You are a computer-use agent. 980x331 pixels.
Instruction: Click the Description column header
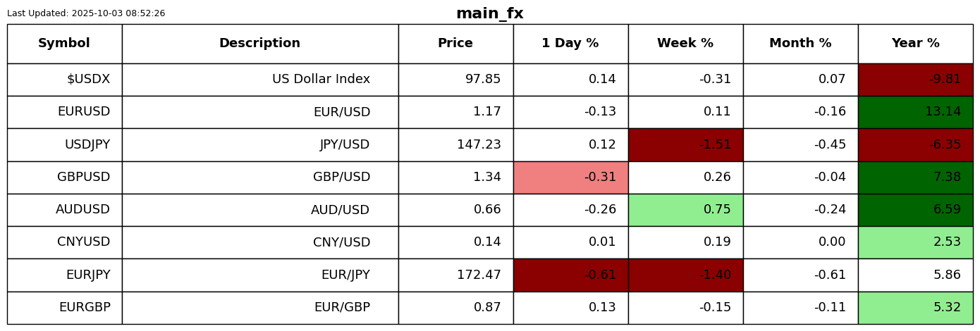pyautogui.click(x=259, y=44)
